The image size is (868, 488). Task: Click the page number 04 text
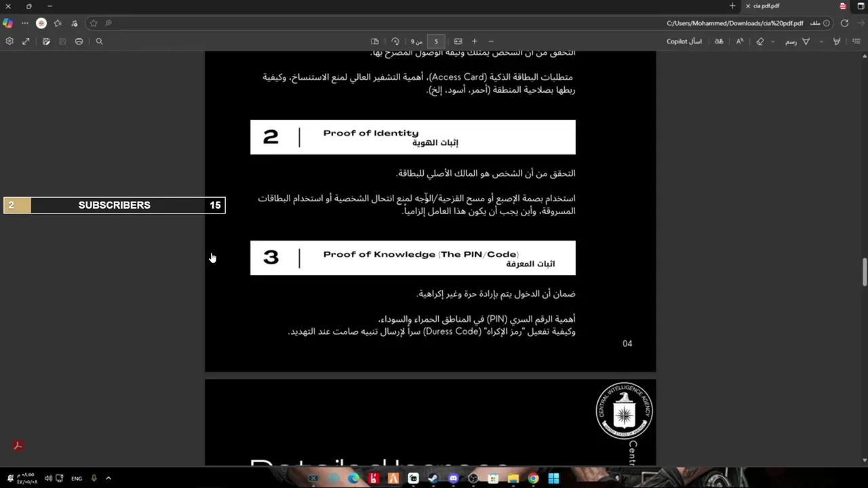coord(627,344)
